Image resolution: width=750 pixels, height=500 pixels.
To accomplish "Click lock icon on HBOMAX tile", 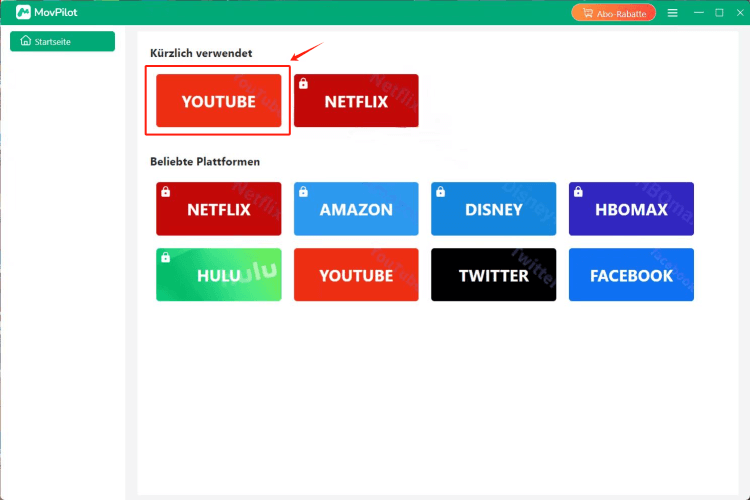I will [x=578, y=192].
